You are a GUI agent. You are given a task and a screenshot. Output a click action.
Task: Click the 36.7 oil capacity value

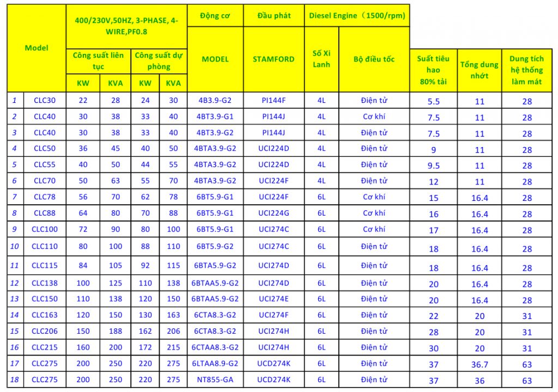coord(479,364)
